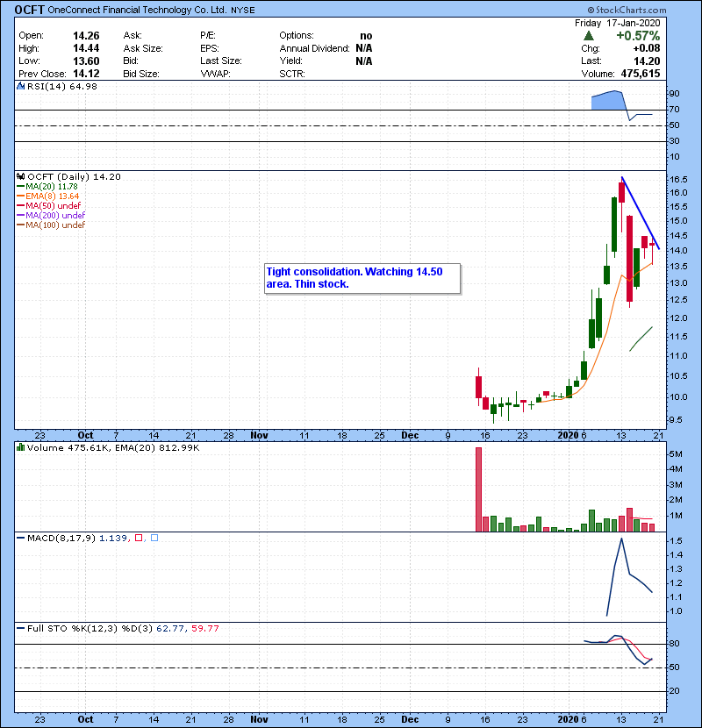Click the MA(200) undef legend entry
This screenshot has height=728, width=702.
coord(51,216)
